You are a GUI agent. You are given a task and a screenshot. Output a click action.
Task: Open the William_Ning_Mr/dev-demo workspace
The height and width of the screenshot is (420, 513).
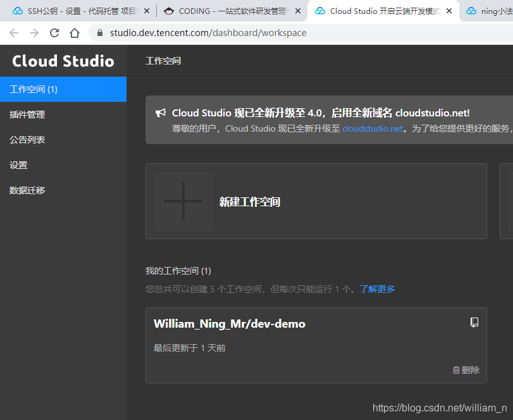click(230, 323)
